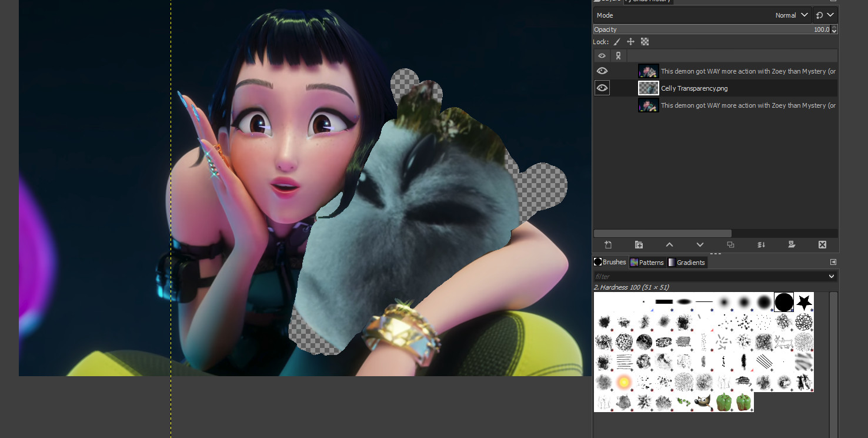The image size is (868, 438).
Task: Select the sharp diagonal lines brush
Action: [764, 362]
